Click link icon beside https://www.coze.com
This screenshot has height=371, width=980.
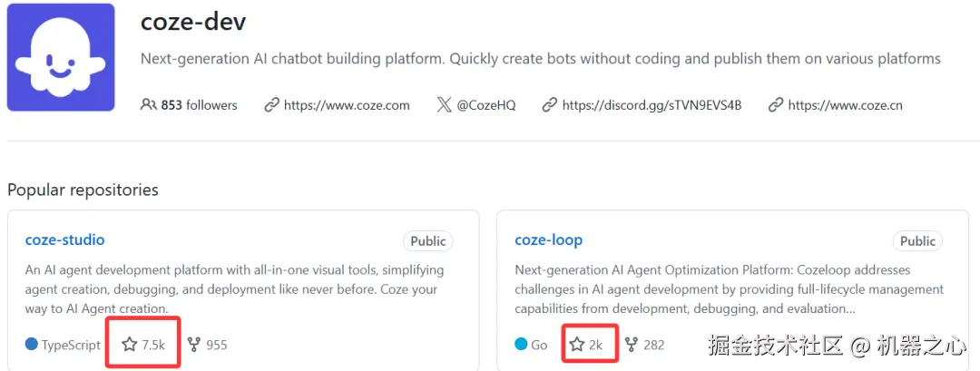(271, 105)
